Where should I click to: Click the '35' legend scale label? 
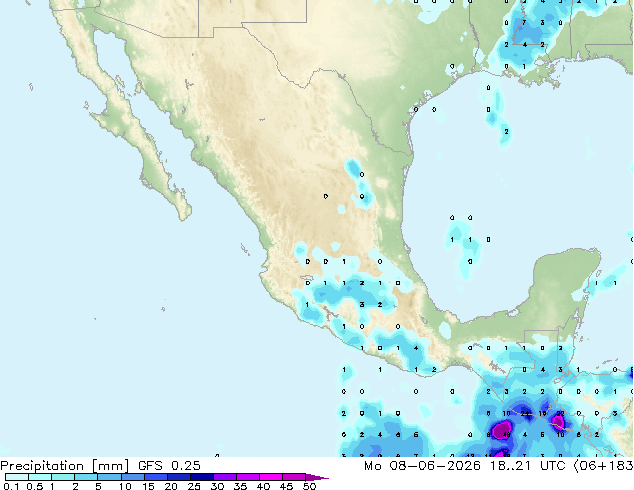click(240, 486)
